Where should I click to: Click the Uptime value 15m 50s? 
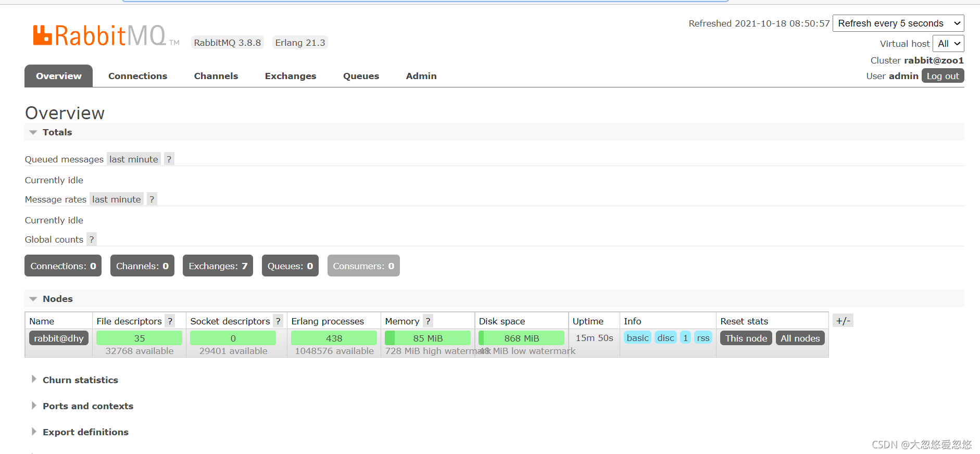pos(594,338)
